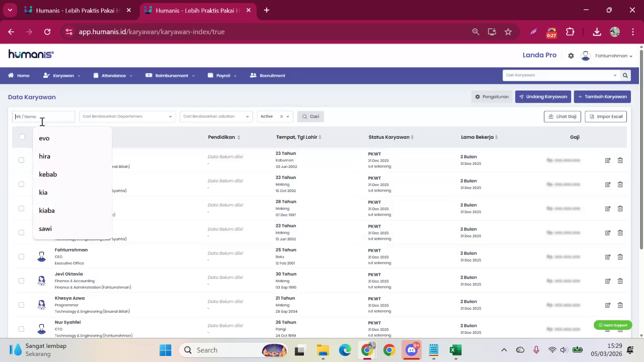Image resolution: width=644 pixels, height=362 pixels.
Task: Edit the Khesya Azwa record
Action: 608,305
